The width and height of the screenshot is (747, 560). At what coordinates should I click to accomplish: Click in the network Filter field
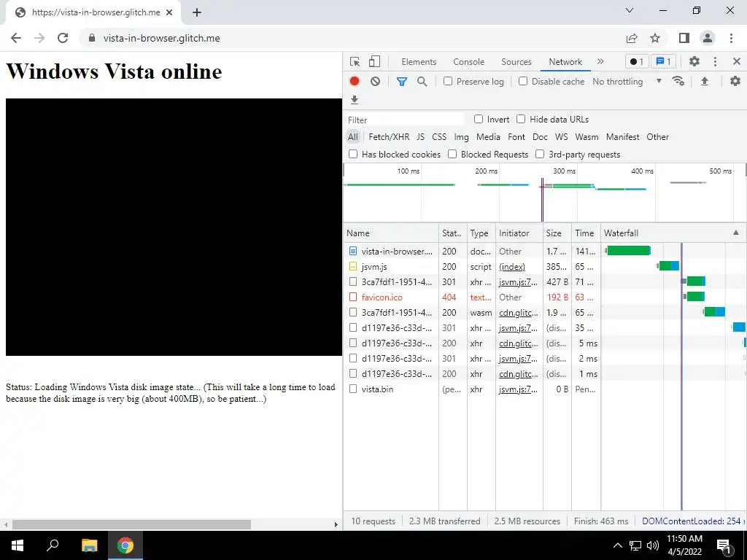click(x=405, y=120)
